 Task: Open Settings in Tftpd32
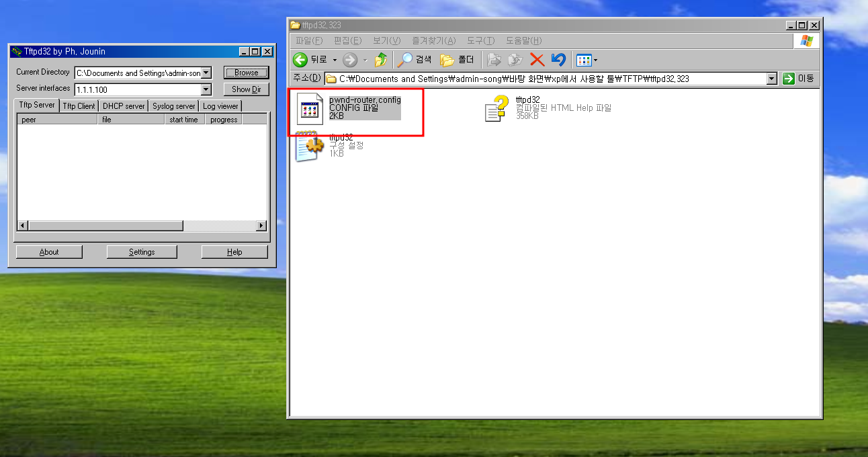coord(142,252)
